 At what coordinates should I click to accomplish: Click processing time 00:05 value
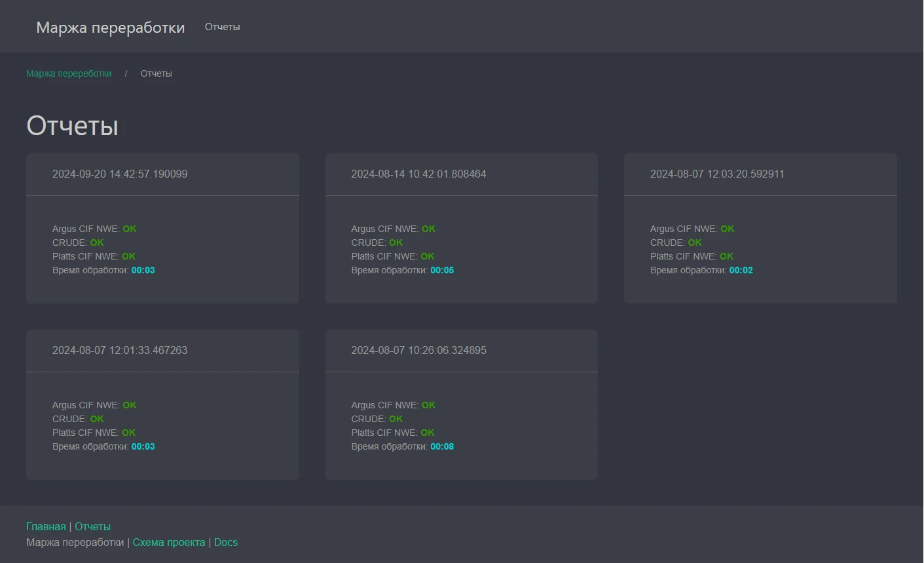[442, 271]
